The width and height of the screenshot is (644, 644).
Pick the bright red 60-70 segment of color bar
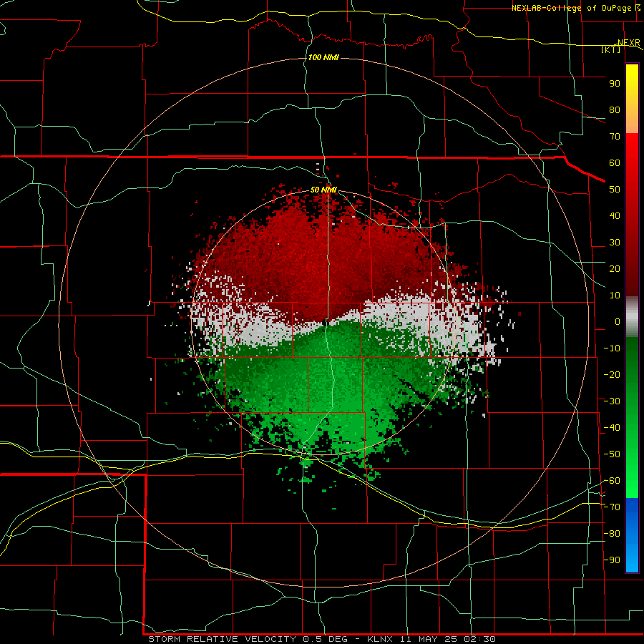click(632, 148)
